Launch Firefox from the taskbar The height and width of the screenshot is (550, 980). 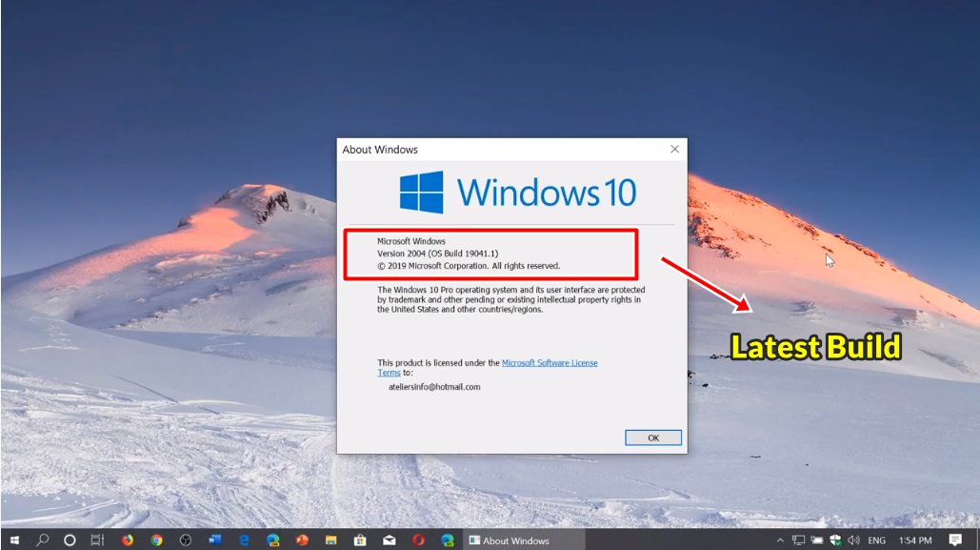coord(128,540)
